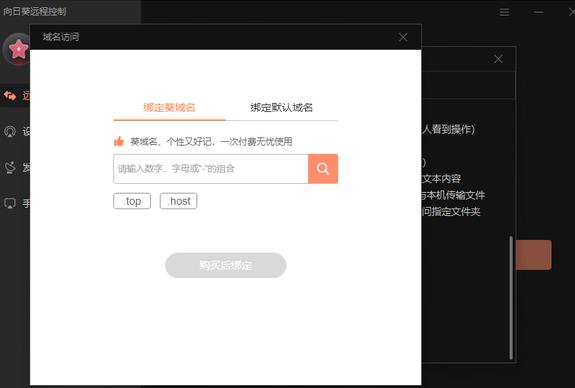Select the .host domain suffix
The height and width of the screenshot is (388, 575).
(x=179, y=201)
